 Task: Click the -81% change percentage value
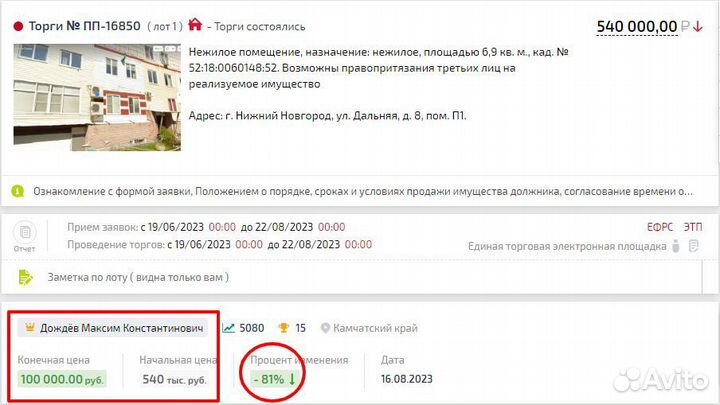[269, 379]
